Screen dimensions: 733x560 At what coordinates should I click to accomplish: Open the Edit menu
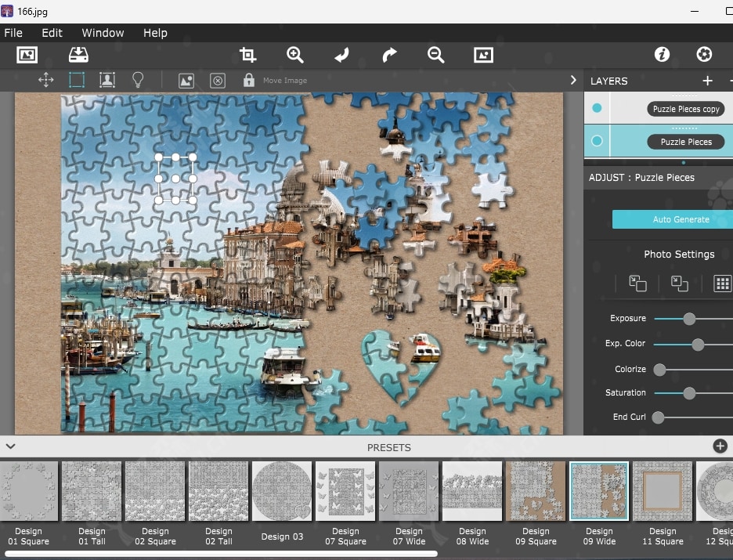coord(52,33)
